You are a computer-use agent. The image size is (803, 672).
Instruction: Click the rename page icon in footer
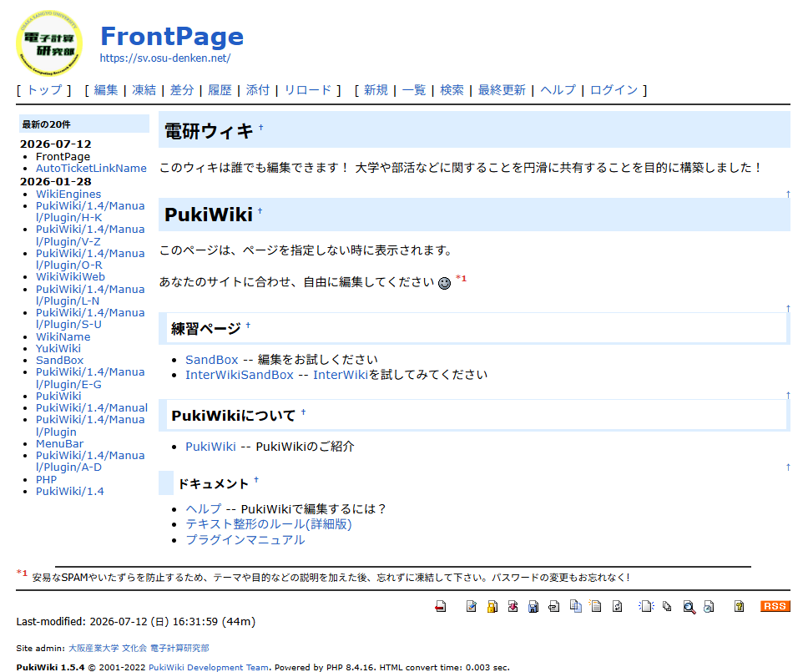pyautogui.click(x=596, y=606)
